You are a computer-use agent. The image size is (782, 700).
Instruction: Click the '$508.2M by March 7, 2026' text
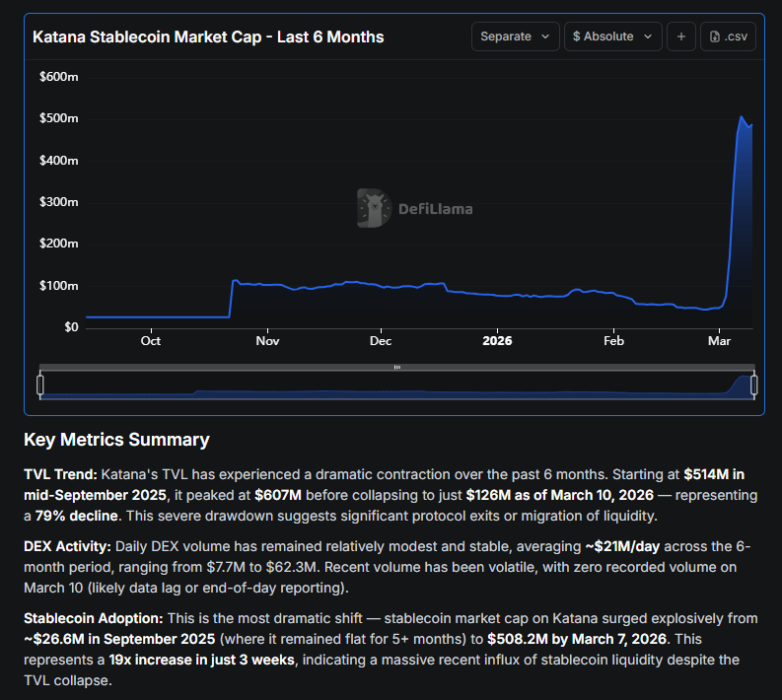pos(577,639)
